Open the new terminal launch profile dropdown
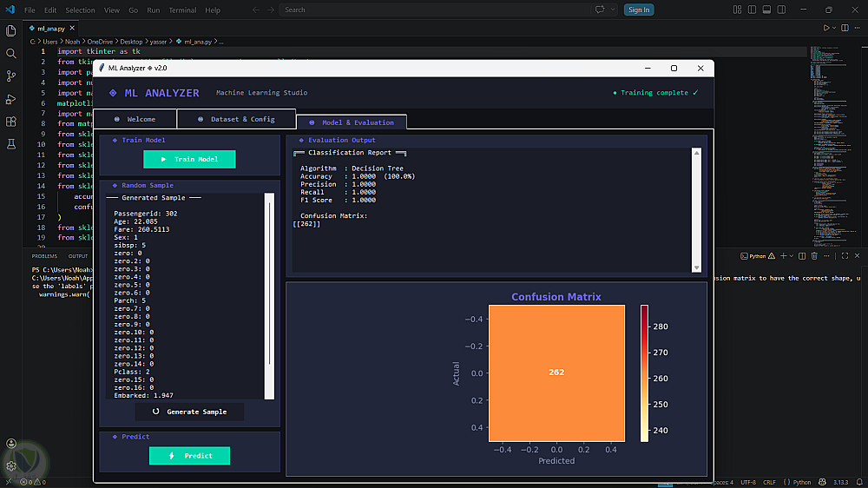This screenshot has height=488, width=868. coord(791,256)
